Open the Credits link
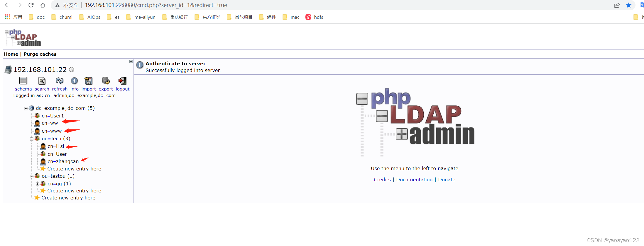 tap(382, 180)
